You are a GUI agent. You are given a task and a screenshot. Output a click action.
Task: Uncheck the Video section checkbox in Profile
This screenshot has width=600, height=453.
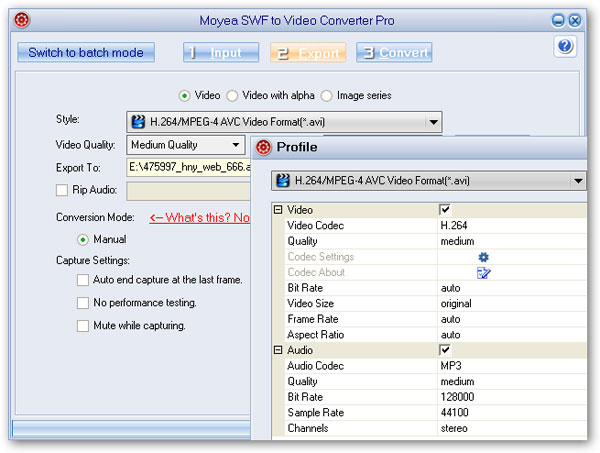pyautogui.click(x=445, y=210)
